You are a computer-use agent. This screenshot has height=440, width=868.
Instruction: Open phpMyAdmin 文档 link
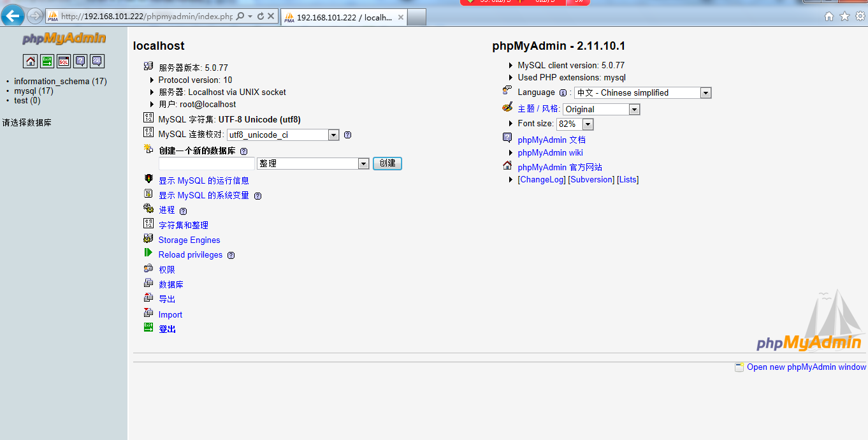tap(551, 140)
